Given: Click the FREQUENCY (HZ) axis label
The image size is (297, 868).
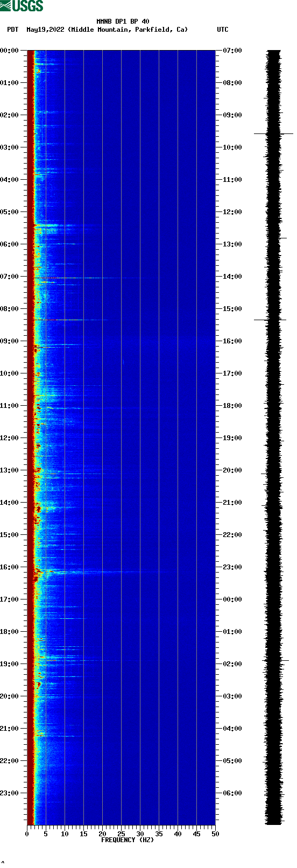Looking at the screenshot, I should tap(128, 840).
